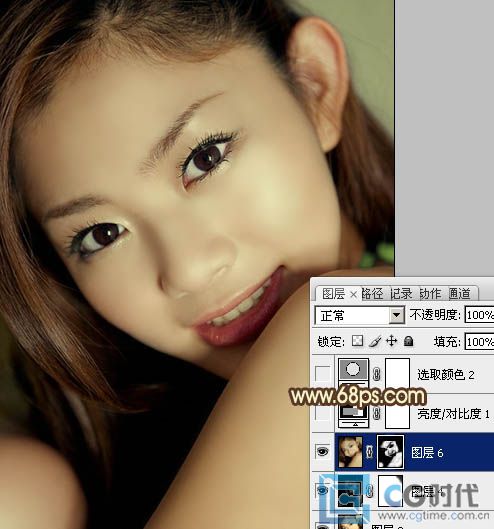Toggle lock transparent pixels icon
This screenshot has height=529, width=494.
click(x=357, y=341)
